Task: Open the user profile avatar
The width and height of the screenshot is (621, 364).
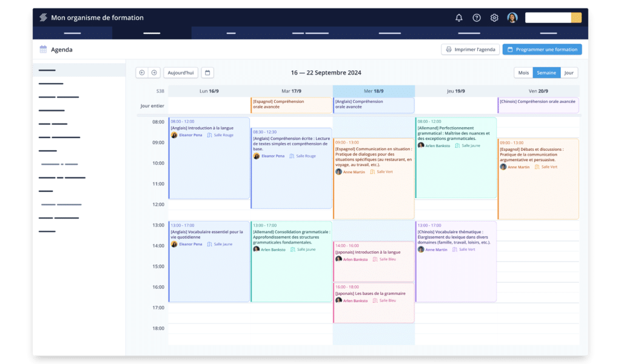Action: [x=512, y=18]
